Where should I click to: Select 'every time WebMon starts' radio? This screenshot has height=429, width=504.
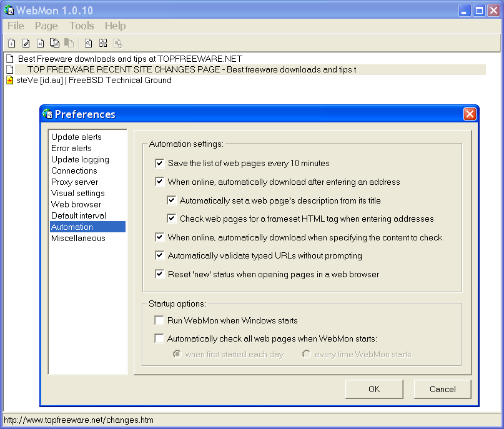(306, 354)
